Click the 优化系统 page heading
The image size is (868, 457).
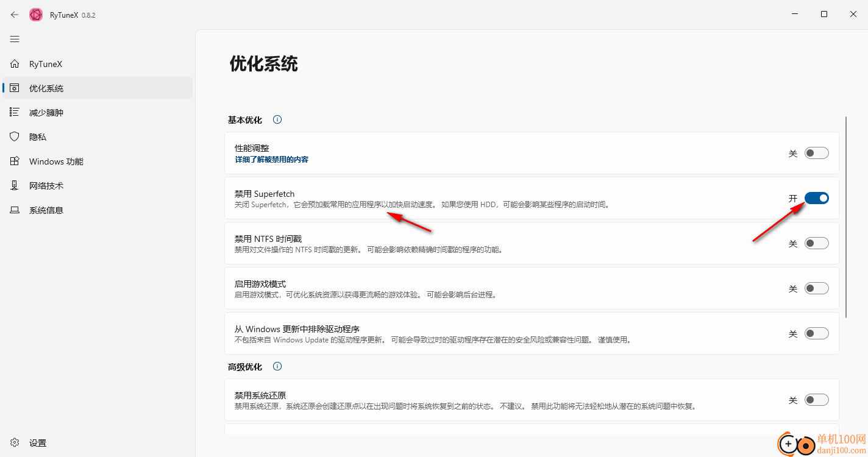[x=263, y=64]
